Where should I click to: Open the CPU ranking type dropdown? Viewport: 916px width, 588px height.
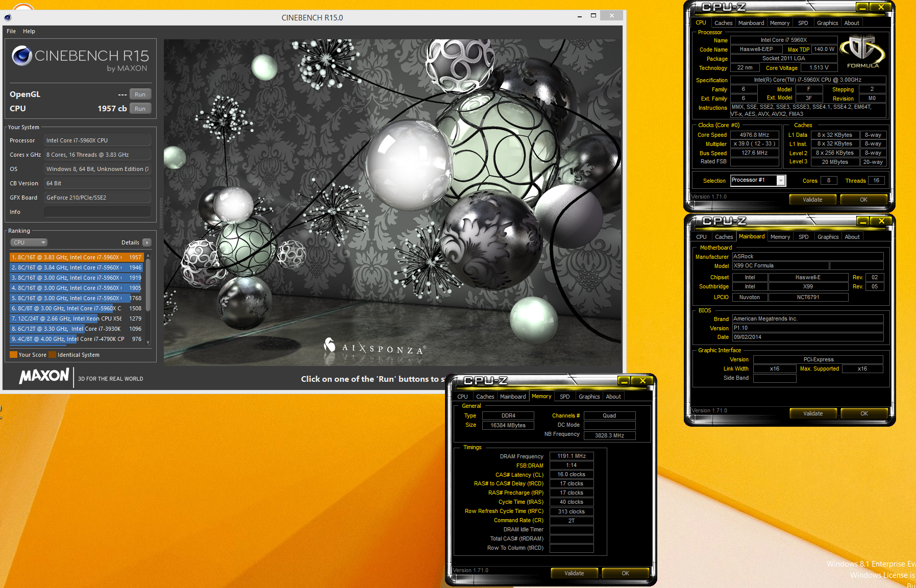pos(29,242)
